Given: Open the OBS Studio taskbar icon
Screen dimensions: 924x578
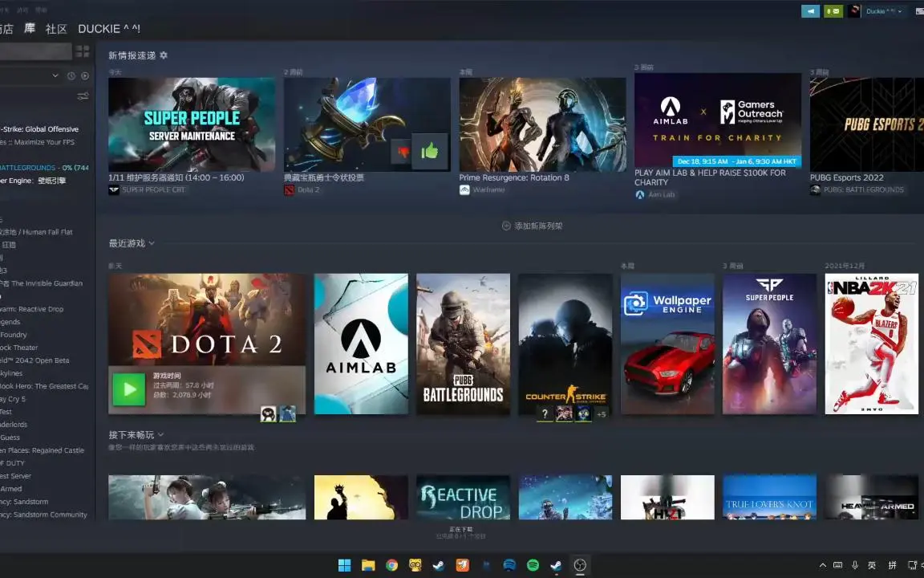Looking at the screenshot, I should point(581,565).
